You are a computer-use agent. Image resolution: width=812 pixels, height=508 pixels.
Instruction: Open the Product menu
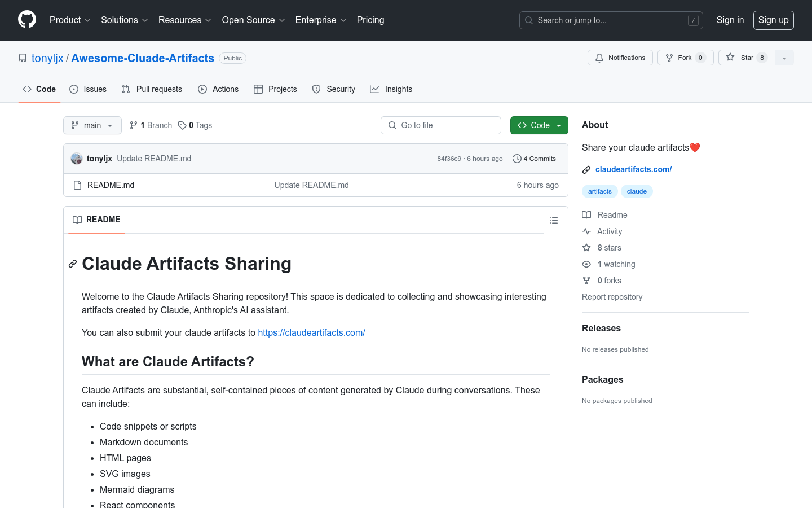(70, 20)
